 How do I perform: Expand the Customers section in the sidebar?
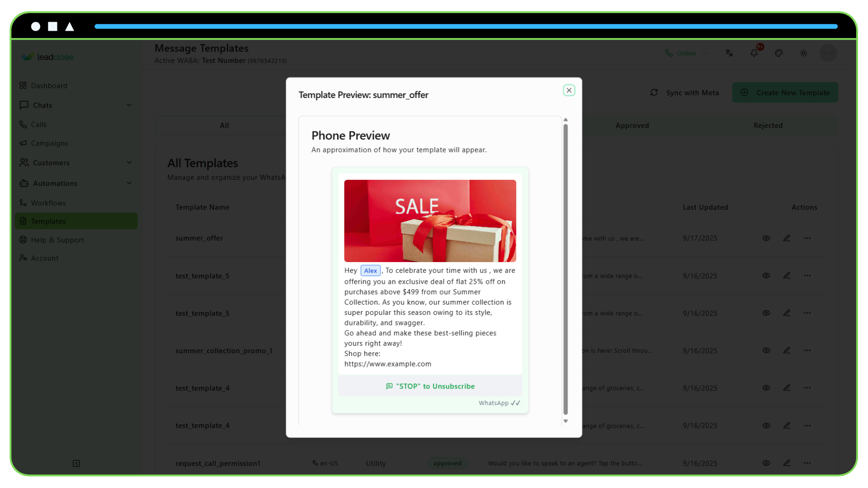pyautogui.click(x=129, y=163)
